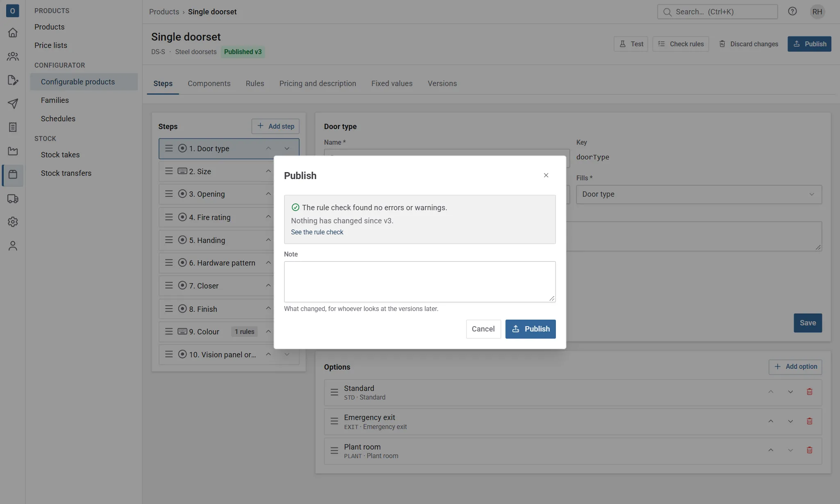Open Stock transfers in the side menu
The height and width of the screenshot is (504, 840).
pyautogui.click(x=66, y=173)
